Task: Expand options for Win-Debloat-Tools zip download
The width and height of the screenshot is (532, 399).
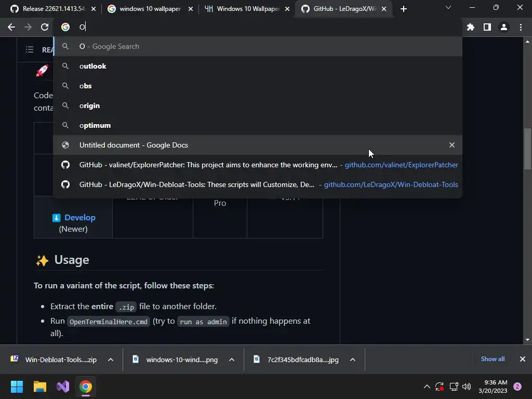Action: [111, 360]
